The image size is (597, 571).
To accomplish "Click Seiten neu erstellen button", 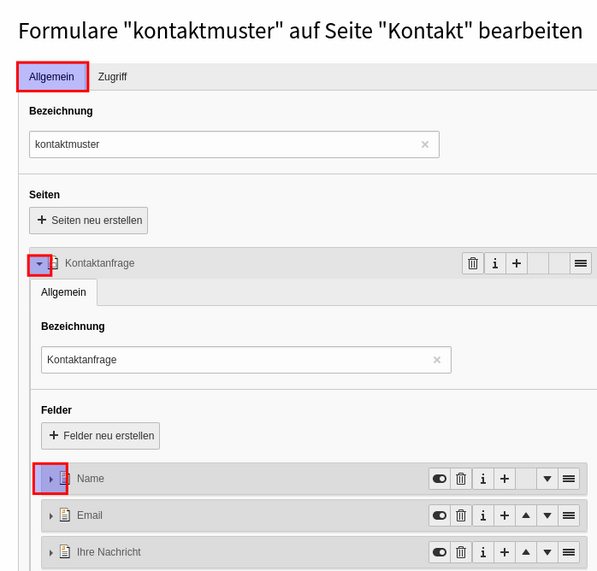I will [88, 220].
